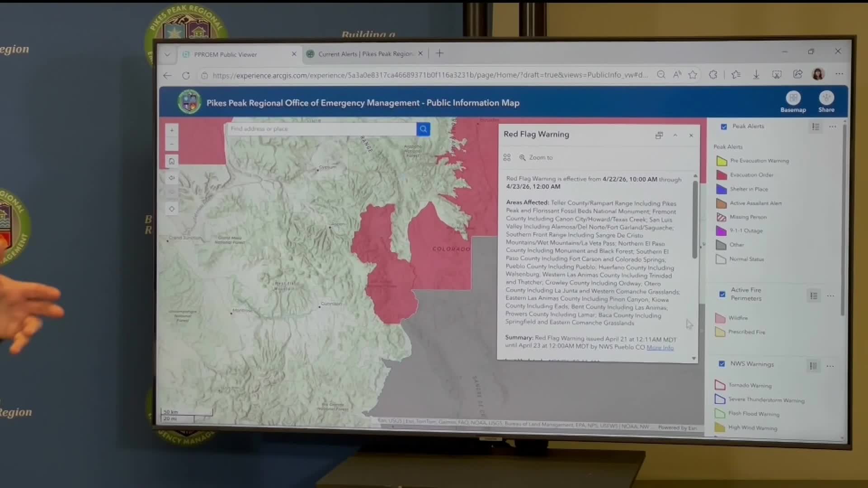Image resolution: width=868 pixels, height=488 pixels.
Task: Collapse the Red Flag Warning popup
Action: (675, 135)
